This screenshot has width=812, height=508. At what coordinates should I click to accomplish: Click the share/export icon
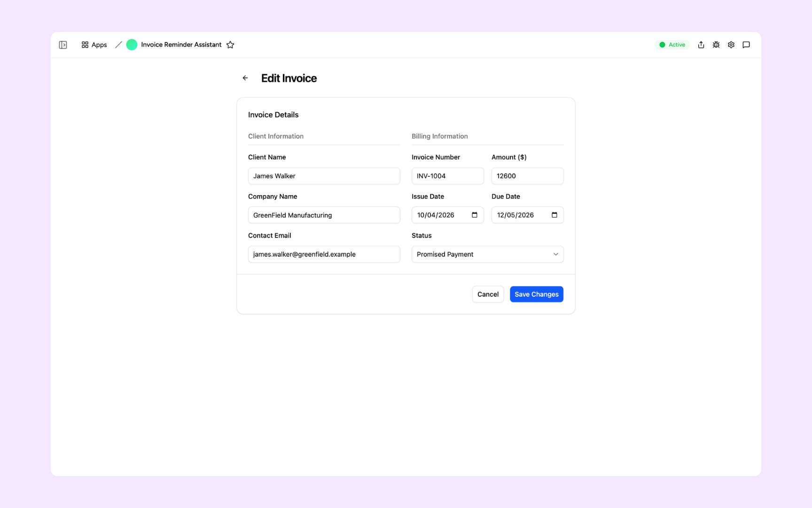[x=701, y=45]
